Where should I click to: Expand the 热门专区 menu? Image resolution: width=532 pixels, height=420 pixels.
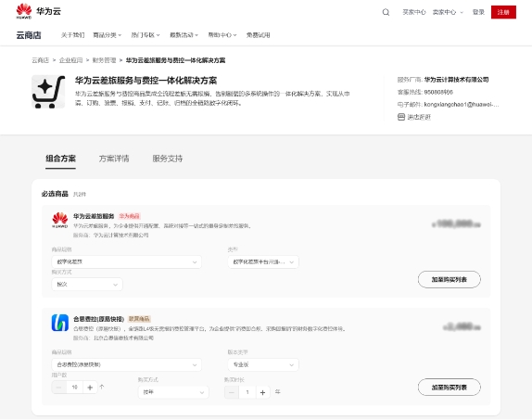(x=146, y=35)
